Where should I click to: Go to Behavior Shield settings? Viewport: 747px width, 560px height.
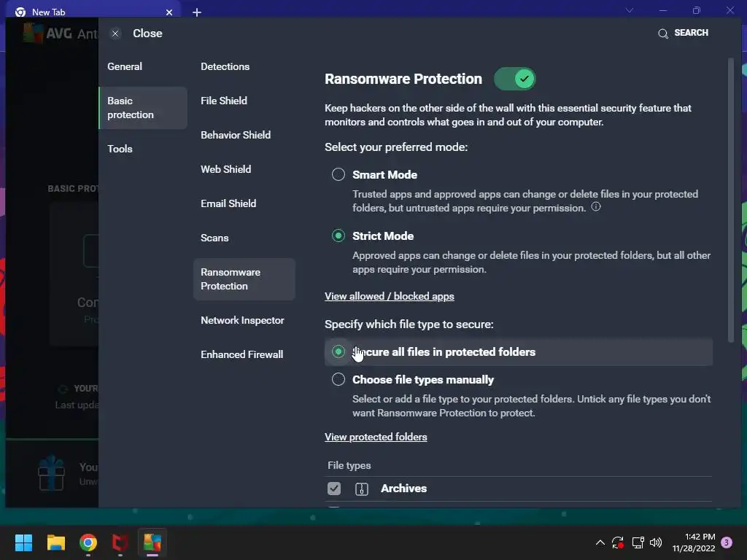(236, 135)
